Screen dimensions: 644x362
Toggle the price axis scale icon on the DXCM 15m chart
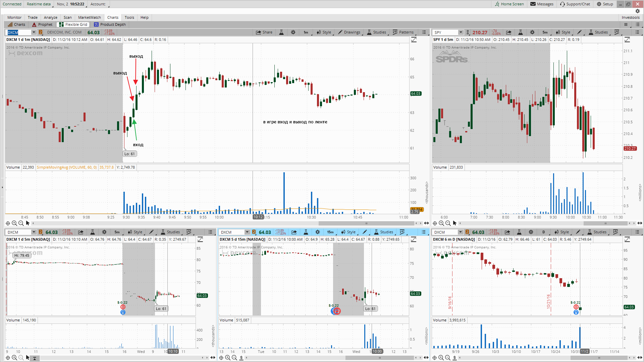(414, 239)
